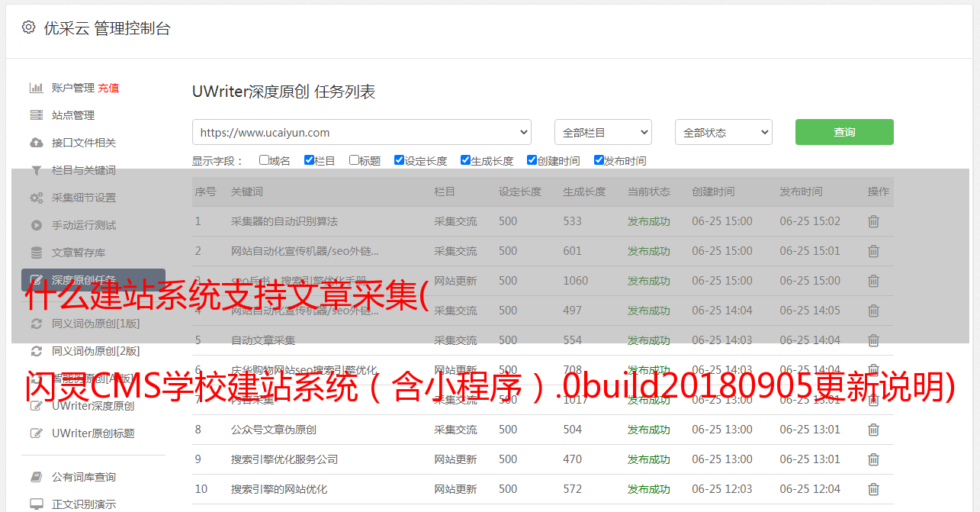Click 发布成功 status in row 1
This screenshot has width=980, height=512.
tap(649, 221)
